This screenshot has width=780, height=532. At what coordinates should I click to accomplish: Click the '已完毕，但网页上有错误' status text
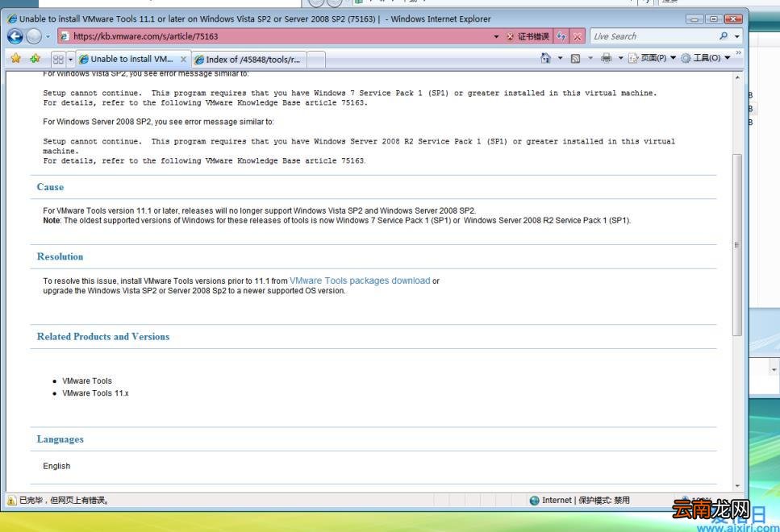click(65, 501)
